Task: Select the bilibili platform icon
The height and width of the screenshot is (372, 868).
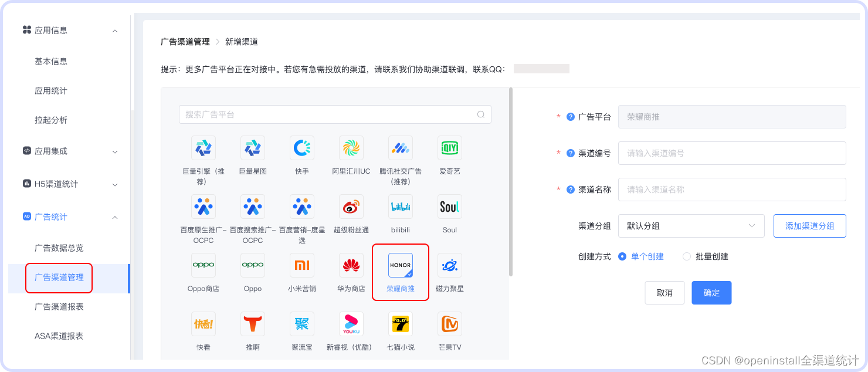Action: 401,207
